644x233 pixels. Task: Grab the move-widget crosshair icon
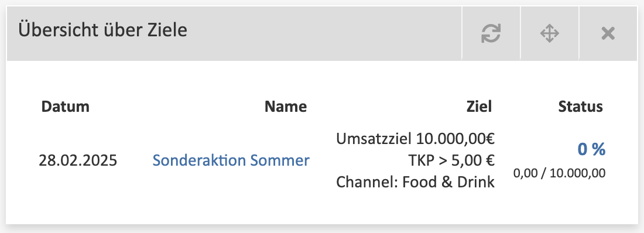pyautogui.click(x=550, y=33)
